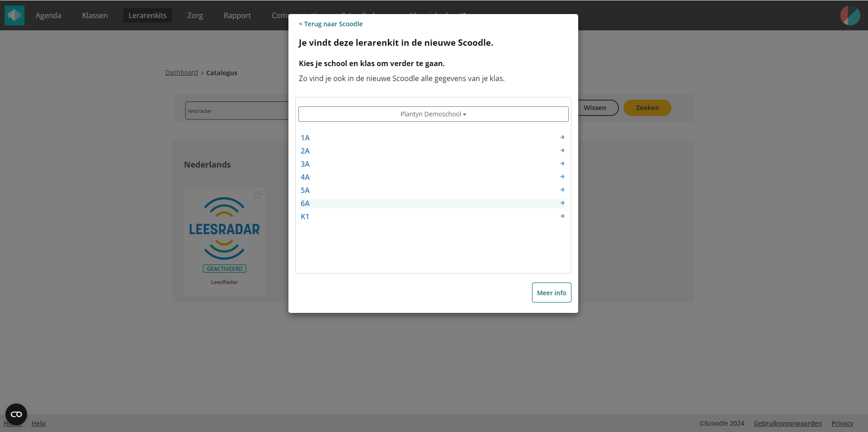The width and height of the screenshot is (868, 432).
Task: Click the arrow icon next to 1A
Action: [562, 137]
